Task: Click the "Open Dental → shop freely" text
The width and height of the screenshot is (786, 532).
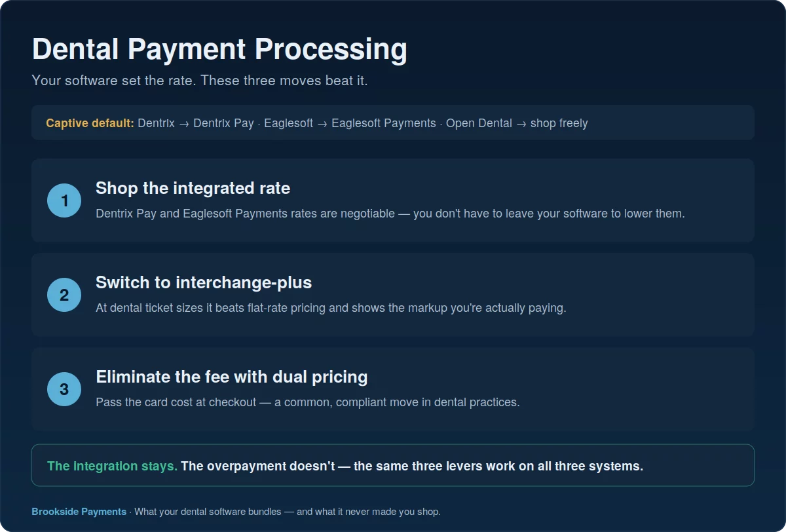Action: pyautogui.click(x=517, y=123)
